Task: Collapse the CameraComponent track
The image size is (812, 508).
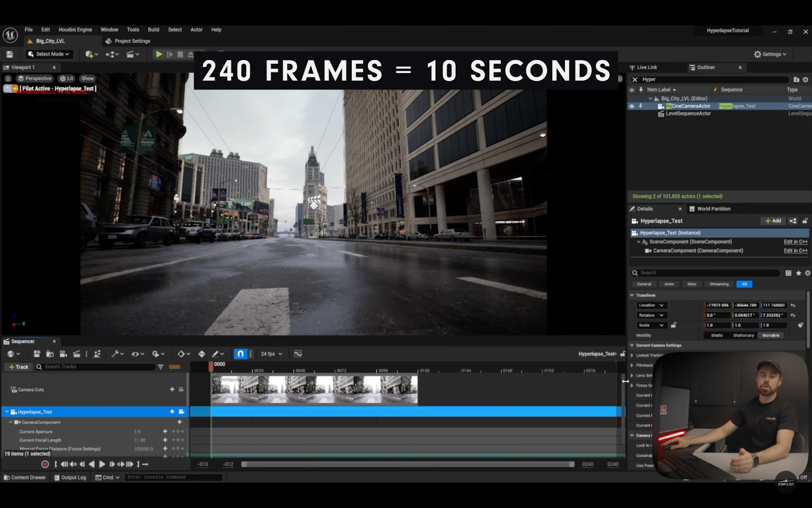Action: tap(11, 422)
